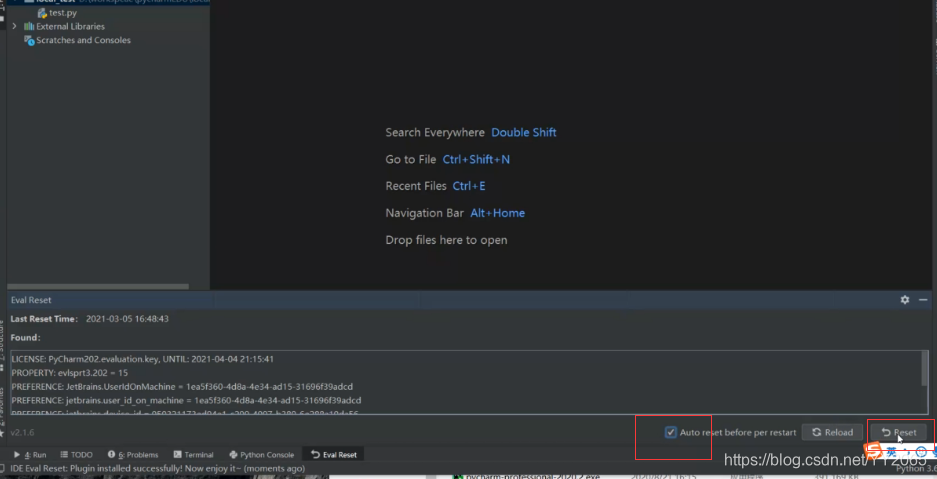This screenshot has height=479, width=937.
Task: Expand the External Libraries node
Action: [14, 26]
